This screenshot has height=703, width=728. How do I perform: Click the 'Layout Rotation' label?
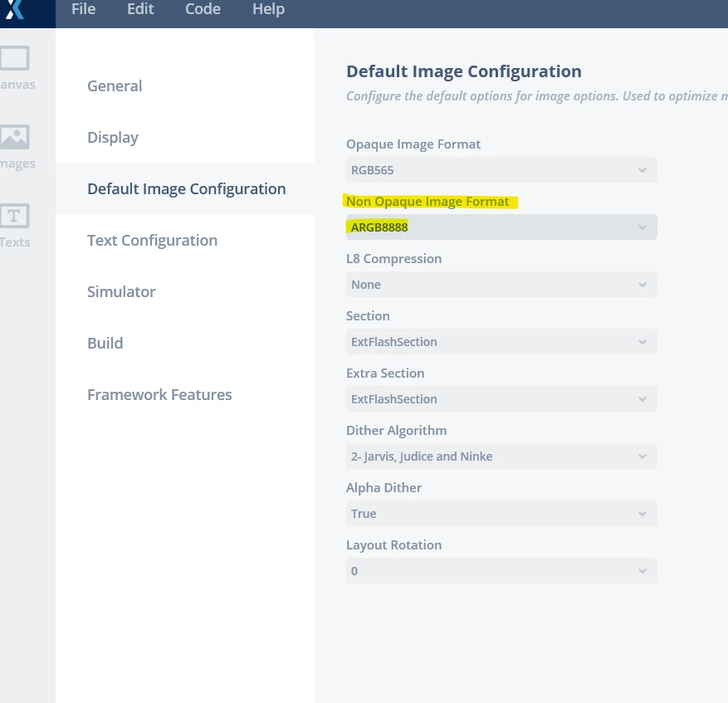pos(393,545)
